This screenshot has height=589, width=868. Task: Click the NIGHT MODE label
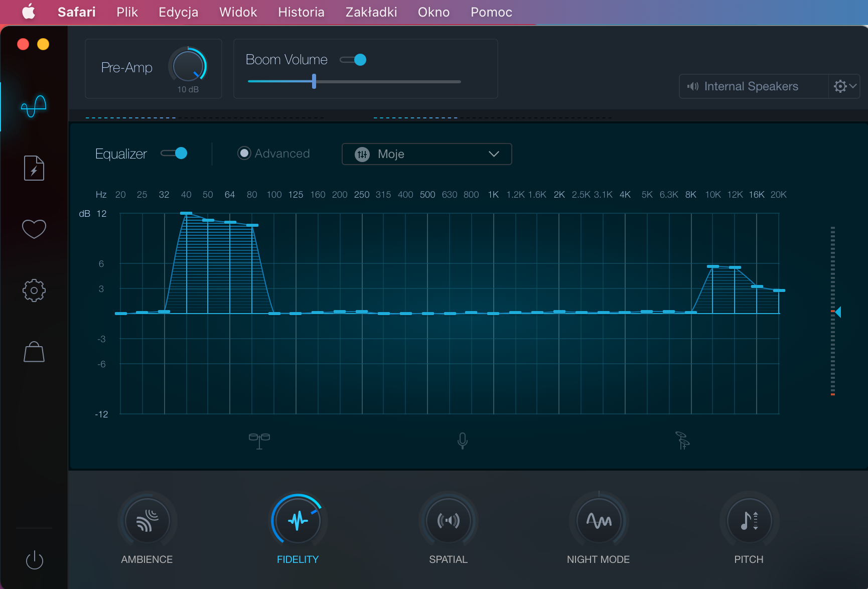(x=599, y=559)
